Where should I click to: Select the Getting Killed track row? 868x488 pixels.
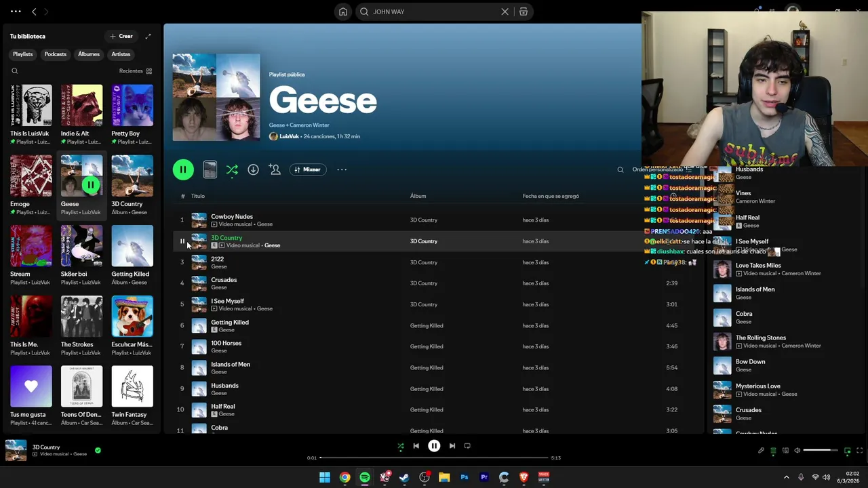tap(434, 325)
